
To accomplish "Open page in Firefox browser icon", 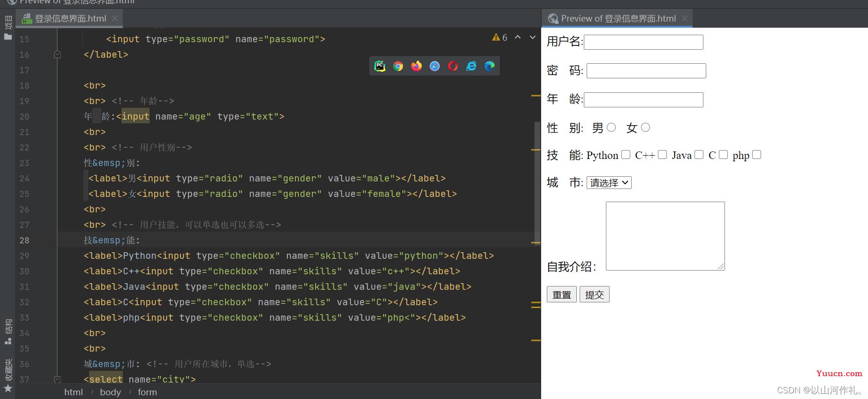I will tap(416, 66).
